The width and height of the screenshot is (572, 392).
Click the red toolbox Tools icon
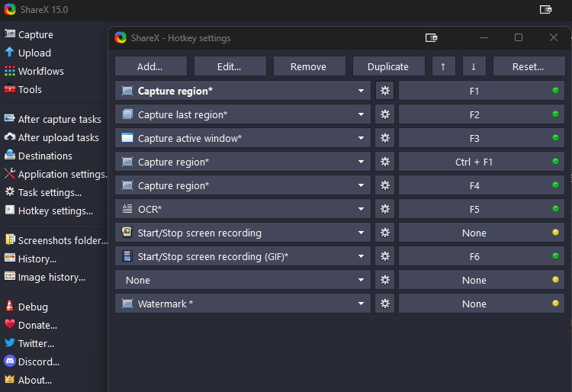(x=10, y=88)
